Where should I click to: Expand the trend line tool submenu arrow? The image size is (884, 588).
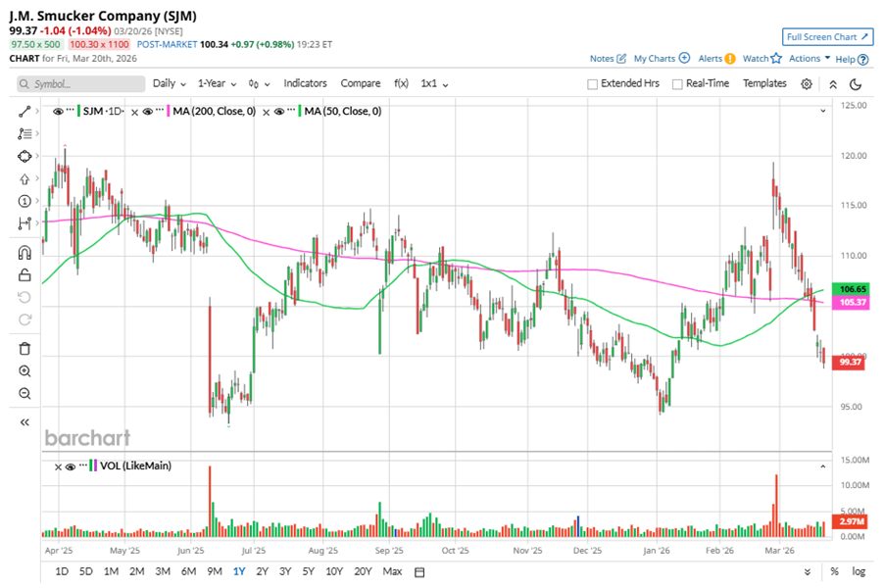[x=37, y=111]
